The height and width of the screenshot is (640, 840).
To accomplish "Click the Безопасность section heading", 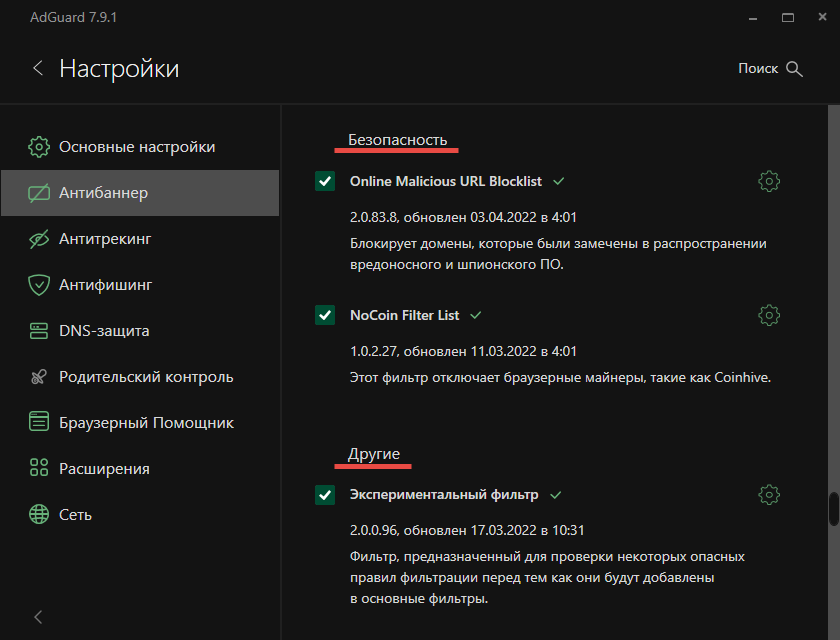I will coord(398,140).
